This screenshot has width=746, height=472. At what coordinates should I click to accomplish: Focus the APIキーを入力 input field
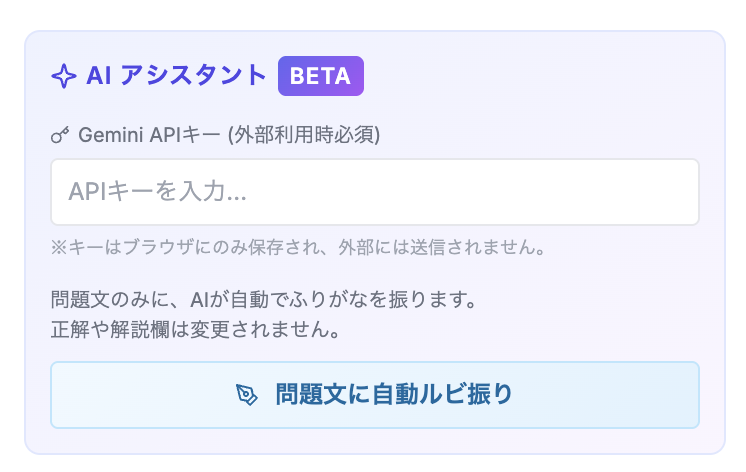[374, 192]
